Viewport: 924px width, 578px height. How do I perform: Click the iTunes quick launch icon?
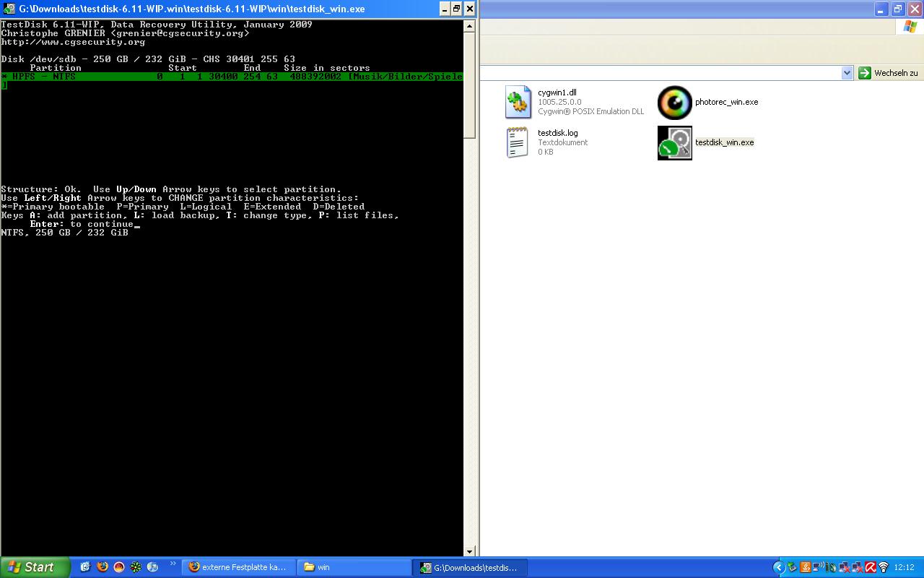point(152,567)
